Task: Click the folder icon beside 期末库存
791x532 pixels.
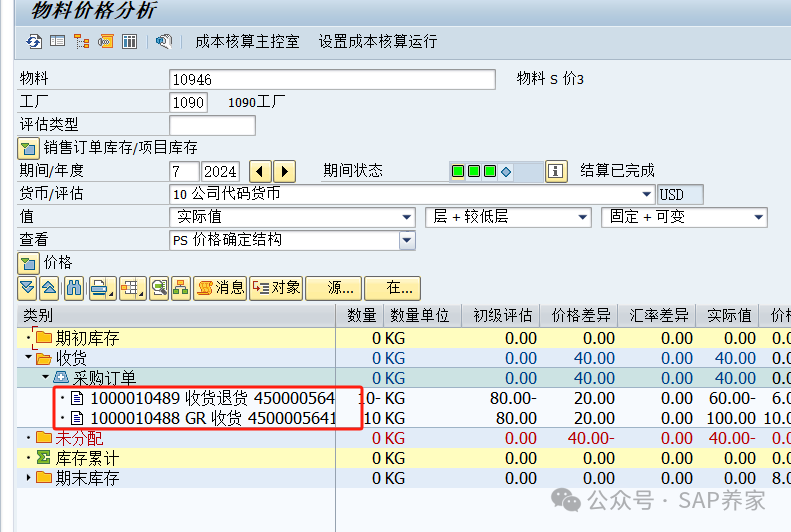Action: 44,477
